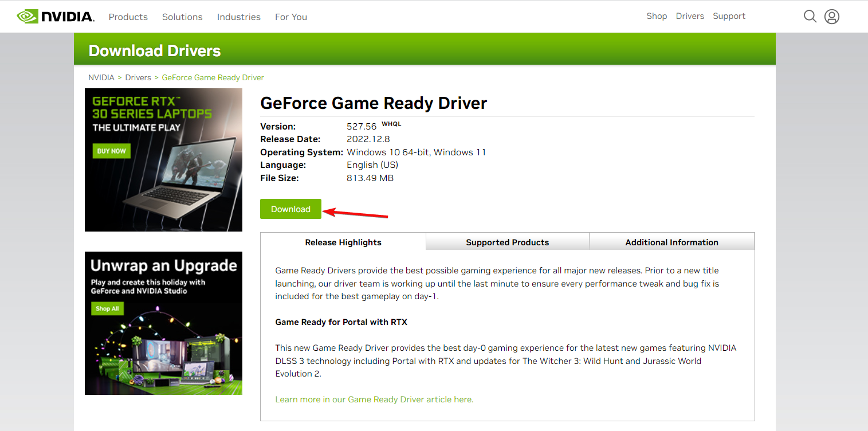Open the Drivers link in header

[x=690, y=16]
